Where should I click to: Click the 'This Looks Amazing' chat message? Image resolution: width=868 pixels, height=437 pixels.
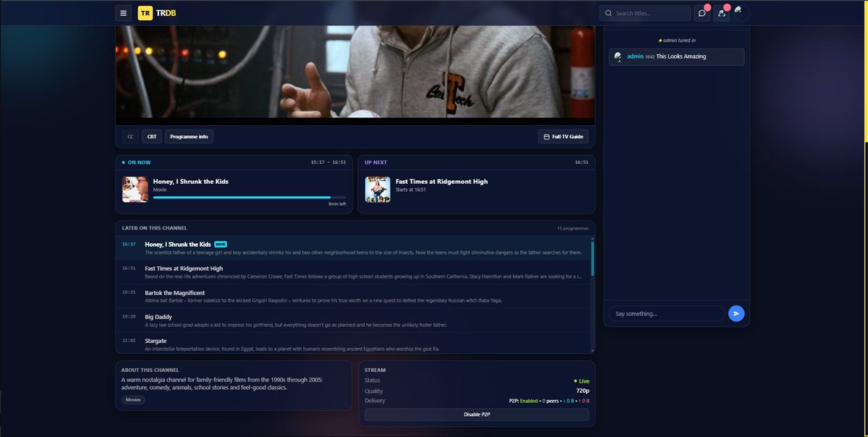coord(681,56)
